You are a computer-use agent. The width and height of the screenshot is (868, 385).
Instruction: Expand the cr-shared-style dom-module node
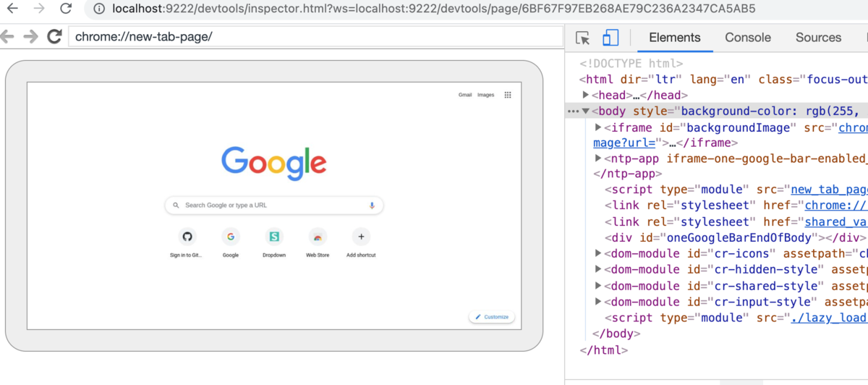[598, 285]
